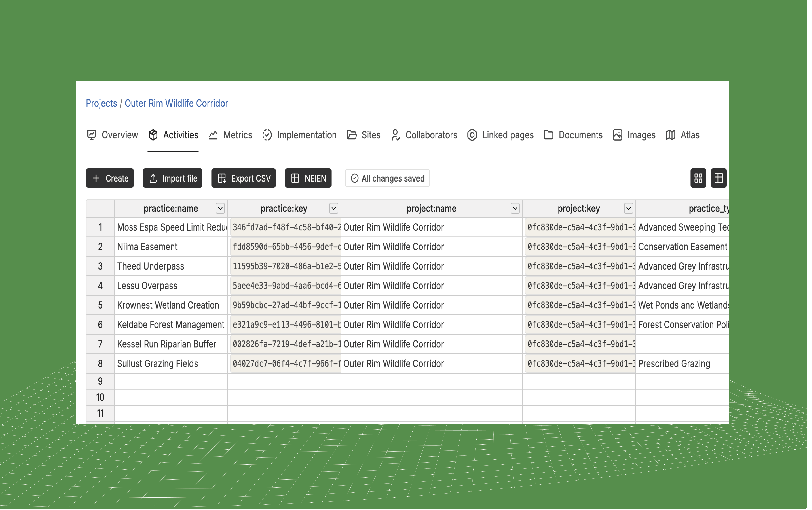Open the Documents tab
This screenshot has width=812, height=510.
(573, 135)
